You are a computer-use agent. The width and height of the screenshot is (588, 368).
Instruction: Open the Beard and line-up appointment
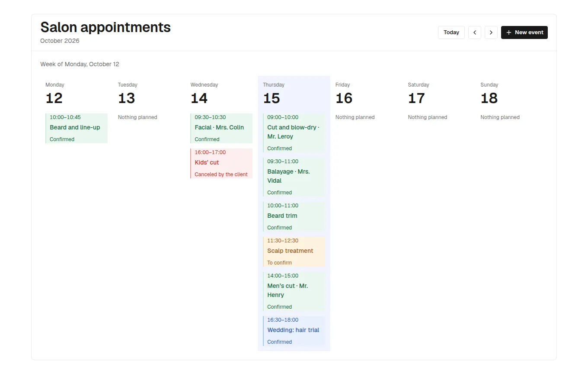point(77,128)
